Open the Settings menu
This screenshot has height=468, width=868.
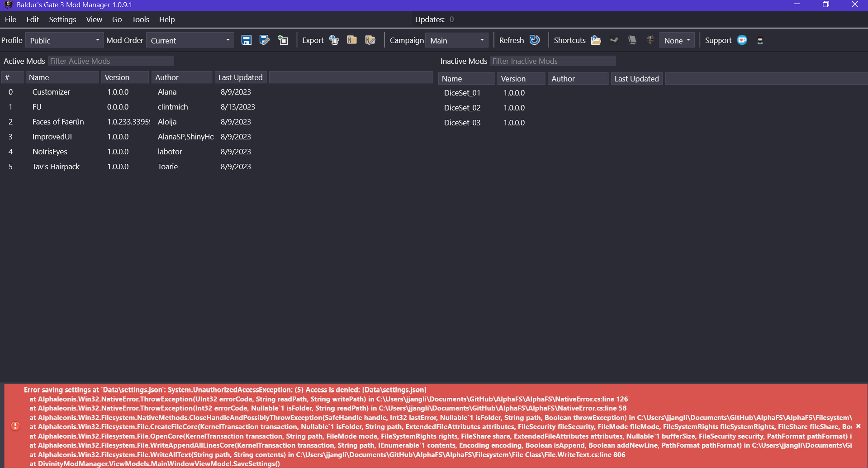tap(62, 19)
